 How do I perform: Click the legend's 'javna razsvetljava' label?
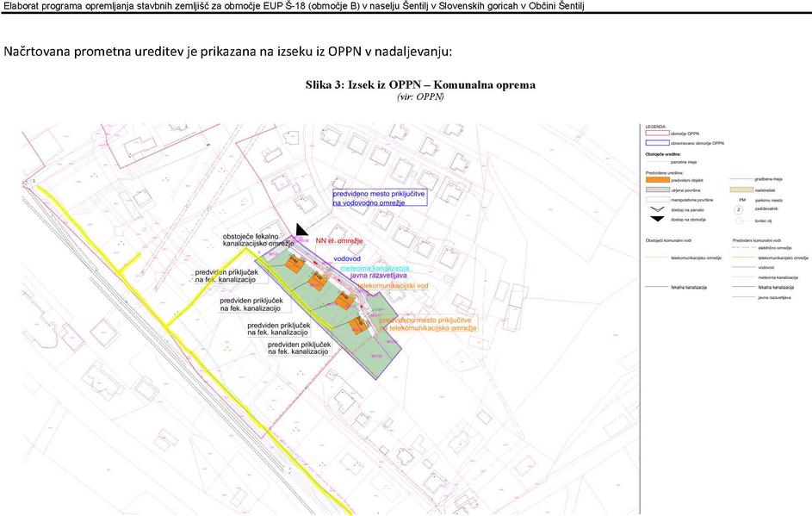(x=774, y=297)
